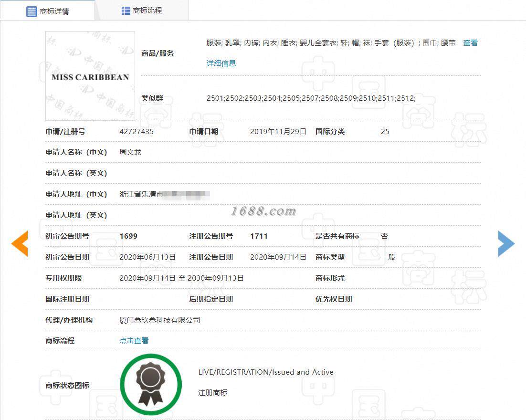Click the 商标状态图标 label
The height and width of the screenshot is (420, 526).
point(67,386)
